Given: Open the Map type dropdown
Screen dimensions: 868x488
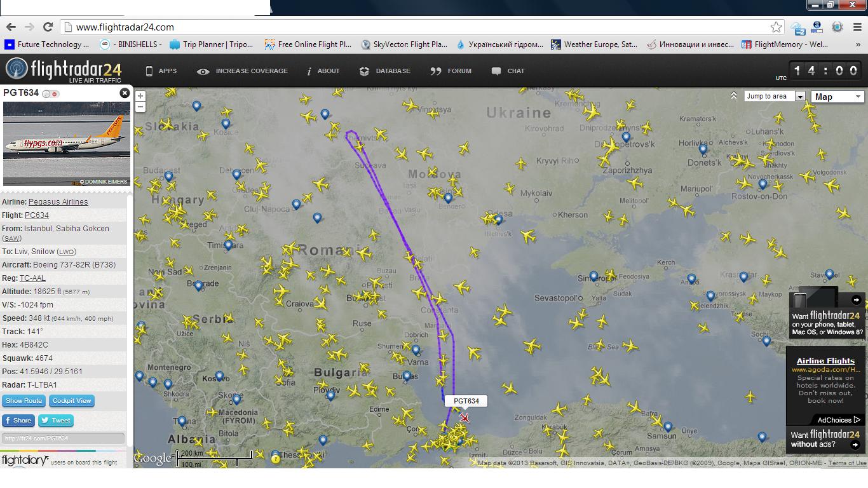Looking at the screenshot, I should click(x=837, y=97).
